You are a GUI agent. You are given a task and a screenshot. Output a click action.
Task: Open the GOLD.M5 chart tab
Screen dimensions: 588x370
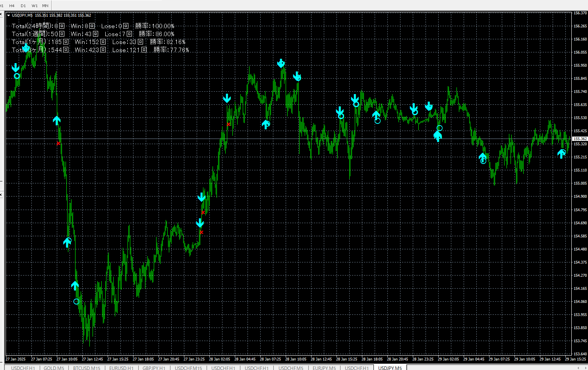[x=54, y=368]
